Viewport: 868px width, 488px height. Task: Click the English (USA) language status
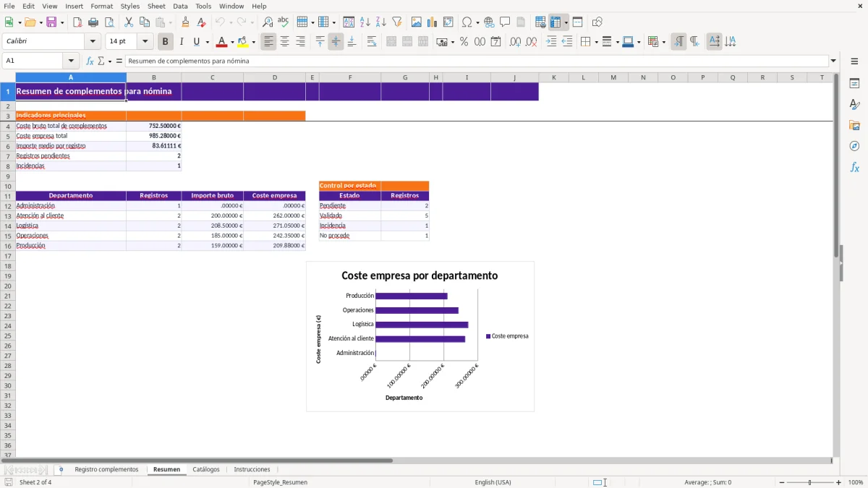click(493, 482)
